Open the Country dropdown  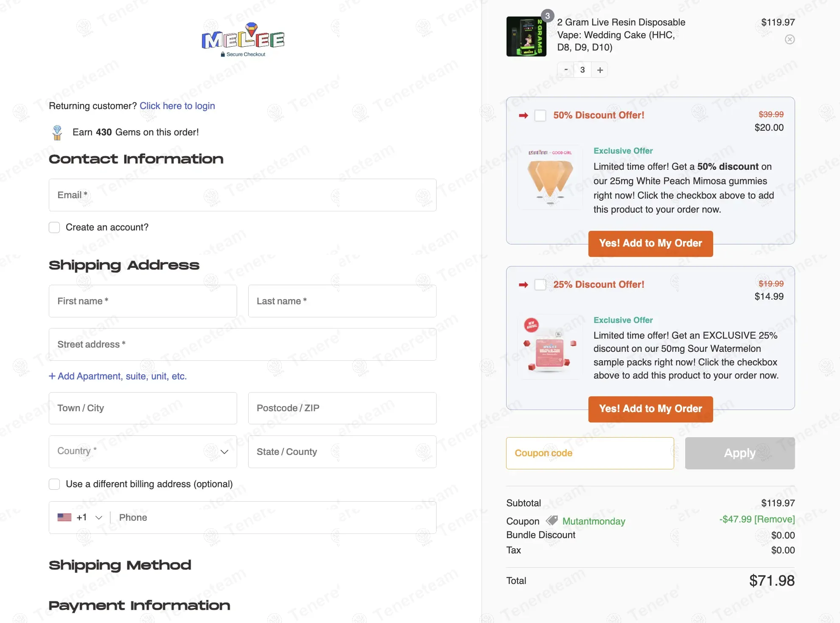[x=143, y=452]
